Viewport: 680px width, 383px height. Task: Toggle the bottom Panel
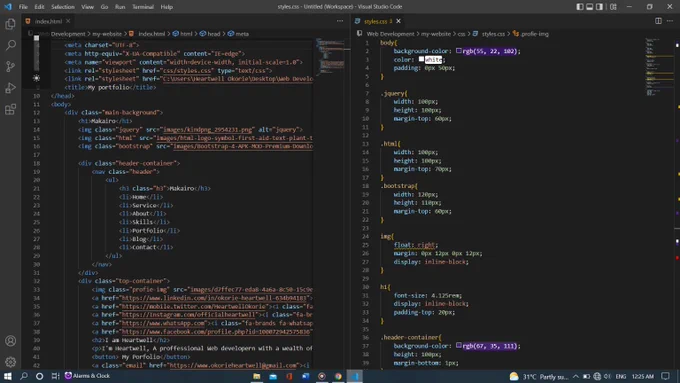590,7
